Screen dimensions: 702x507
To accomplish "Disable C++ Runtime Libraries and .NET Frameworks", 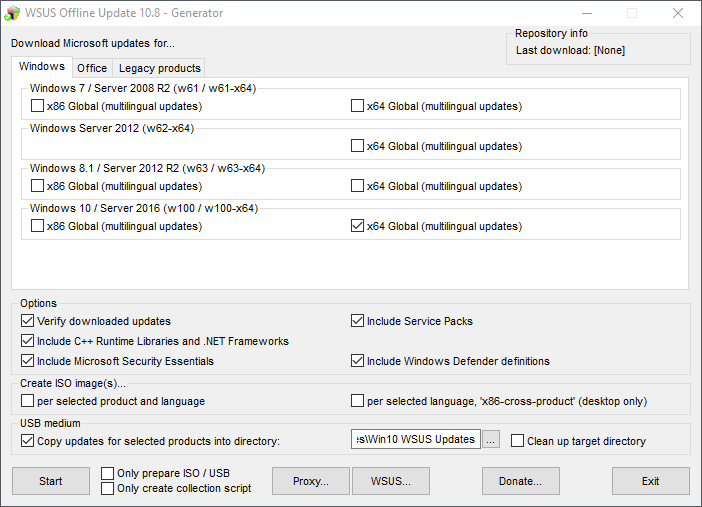I will (27, 341).
